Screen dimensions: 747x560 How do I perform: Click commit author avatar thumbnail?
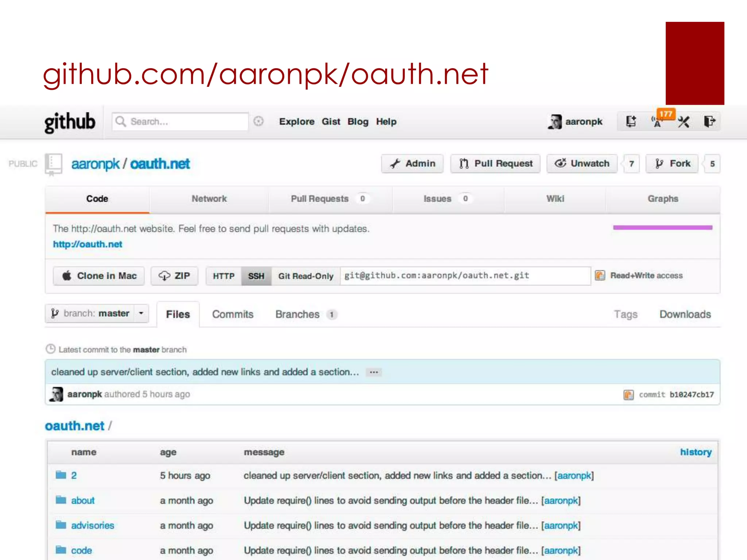(56, 394)
